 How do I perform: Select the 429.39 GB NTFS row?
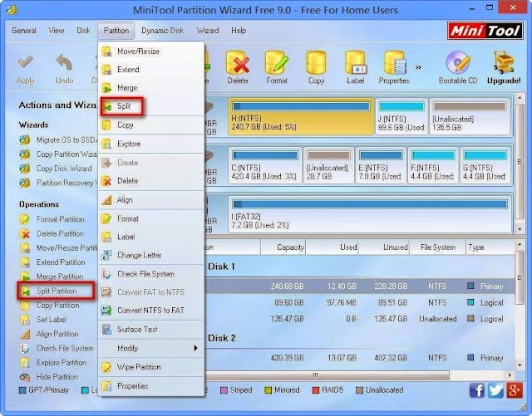tap(360, 358)
